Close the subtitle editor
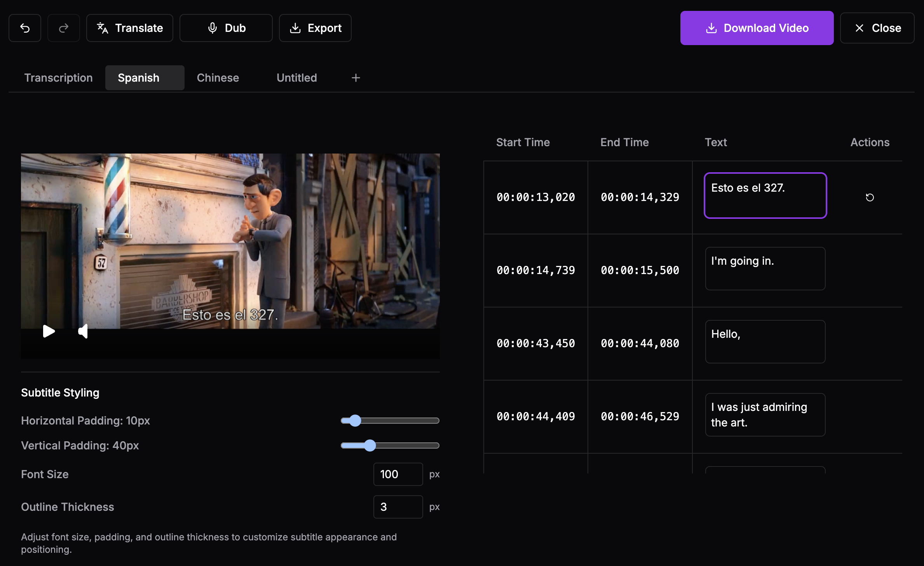The image size is (924, 566). 877,28
